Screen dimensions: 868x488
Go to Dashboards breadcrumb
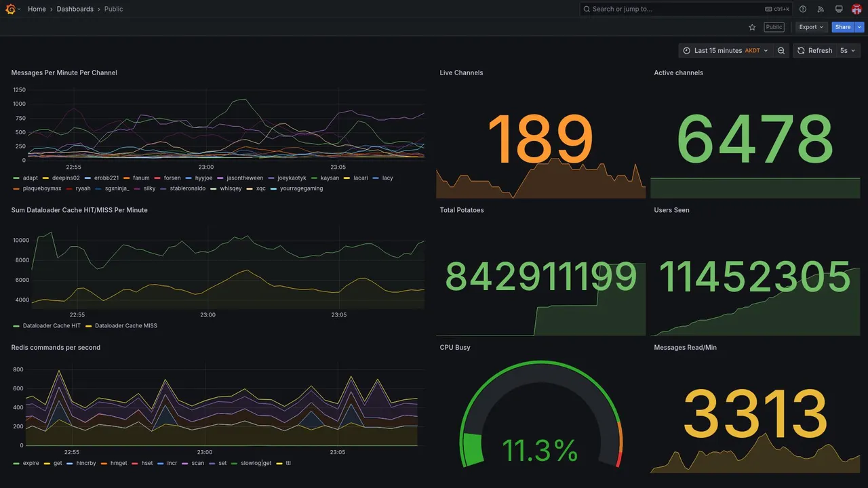[75, 9]
